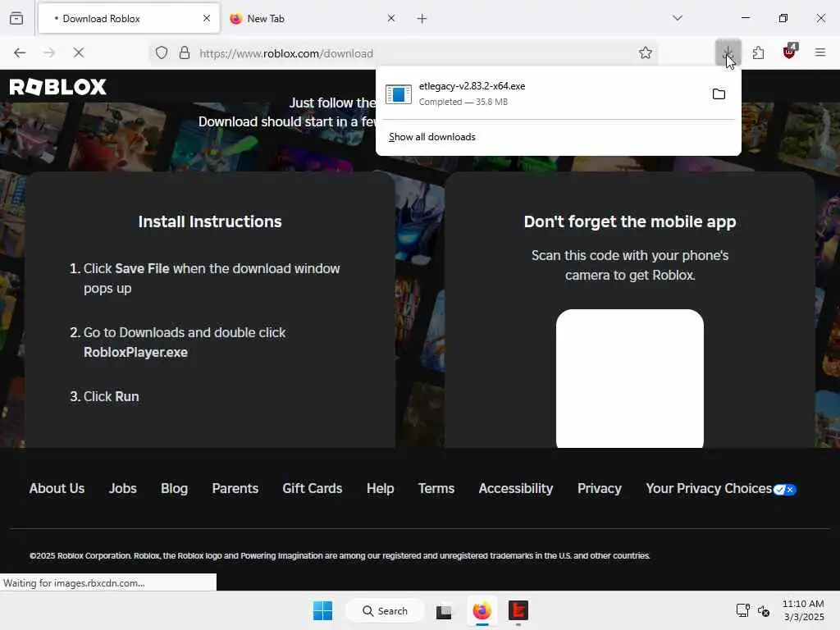Open the Parents footer link

click(235, 489)
